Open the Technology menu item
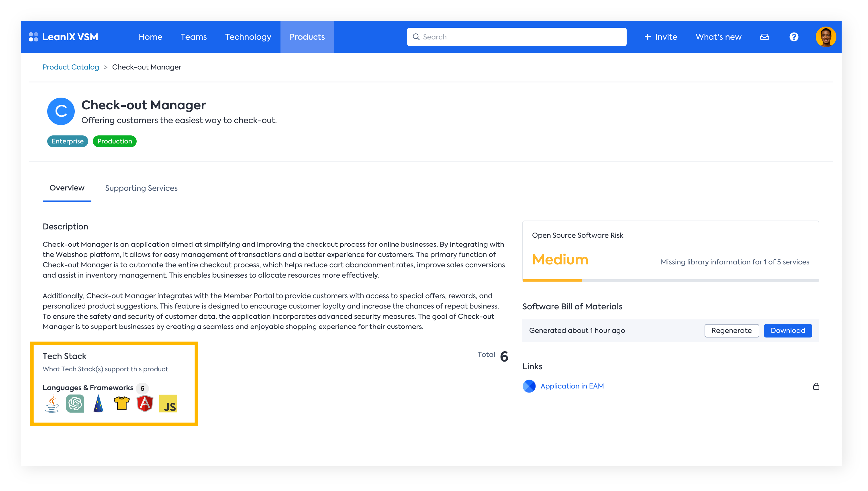Viewport: 868px width, 491px height. point(248,37)
